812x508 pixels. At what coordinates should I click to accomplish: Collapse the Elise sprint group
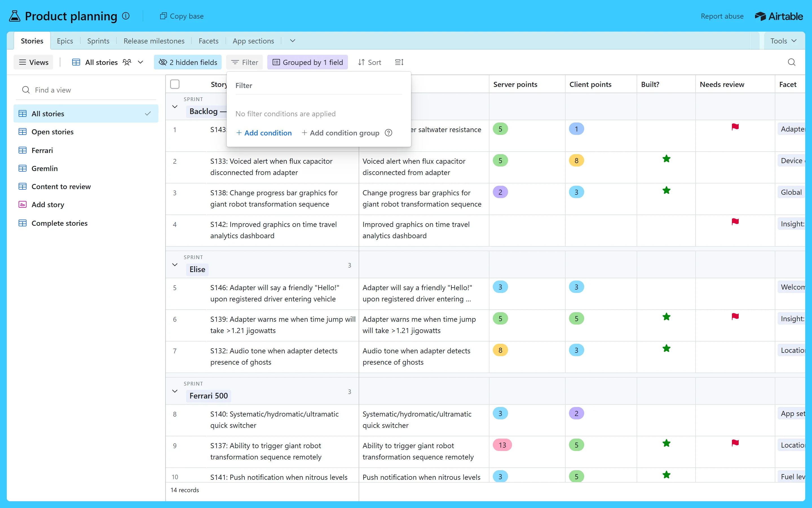175,265
